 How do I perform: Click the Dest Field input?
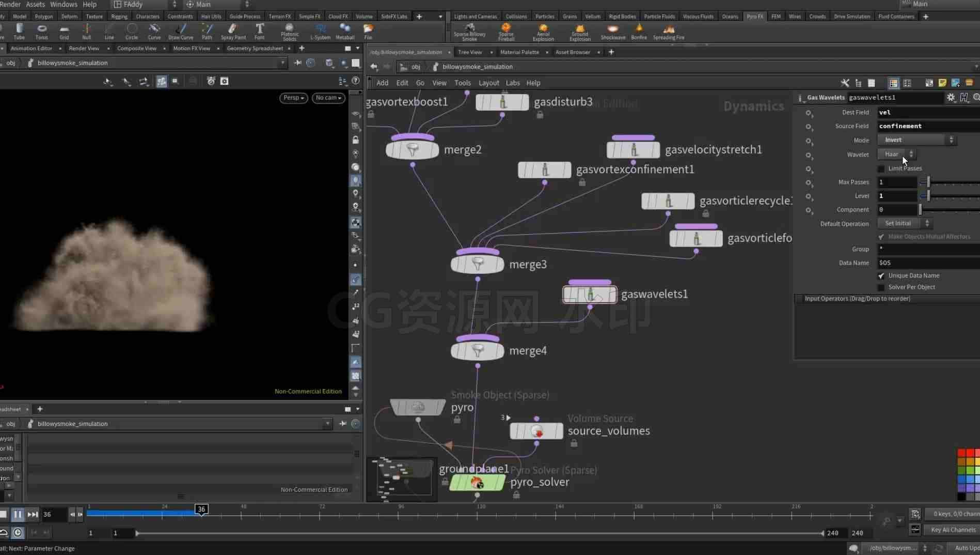point(928,112)
